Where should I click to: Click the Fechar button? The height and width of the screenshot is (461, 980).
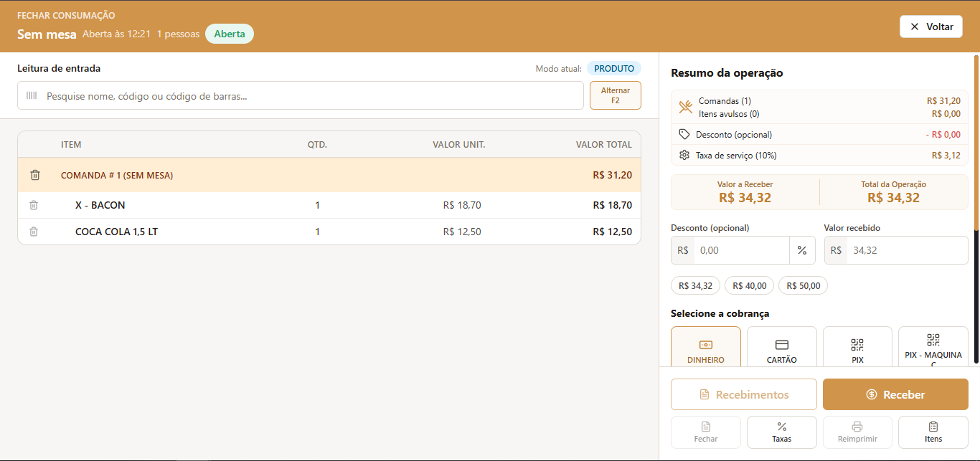tap(706, 432)
